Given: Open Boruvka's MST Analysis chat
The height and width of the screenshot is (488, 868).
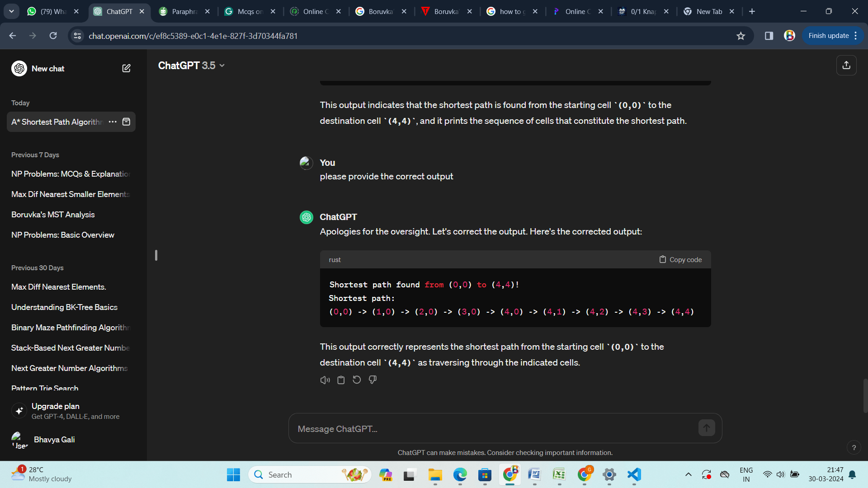Looking at the screenshot, I should [x=71, y=215].
